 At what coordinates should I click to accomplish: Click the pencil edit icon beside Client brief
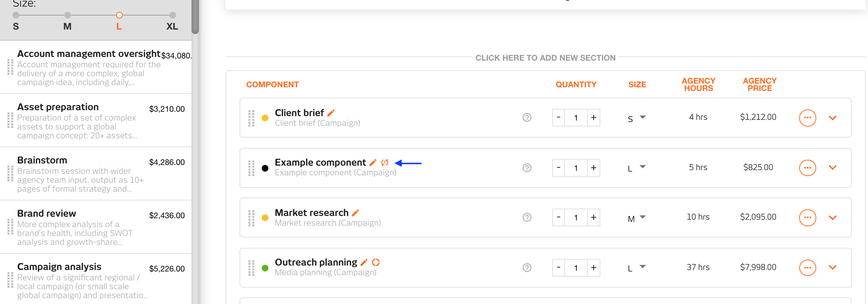click(331, 112)
